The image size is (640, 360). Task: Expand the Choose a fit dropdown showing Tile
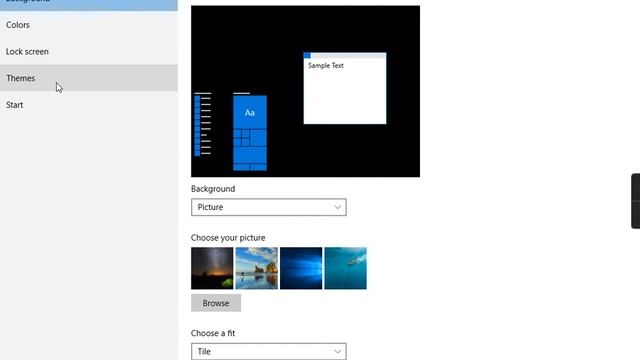click(x=269, y=351)
